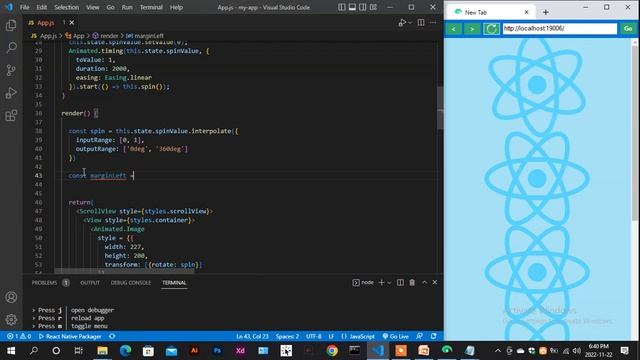
Task: Close the bottom panel
Action: tap(435, 282)
